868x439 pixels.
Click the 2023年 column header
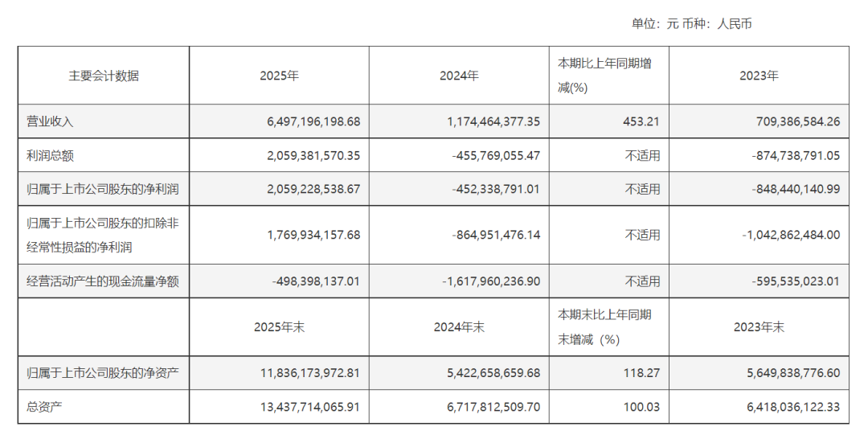[759, 76]
